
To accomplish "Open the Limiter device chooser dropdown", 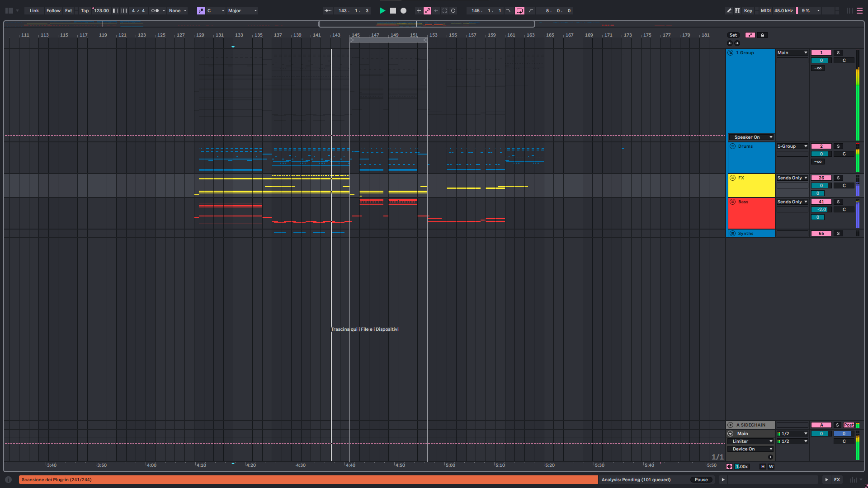I will point(751,441).
